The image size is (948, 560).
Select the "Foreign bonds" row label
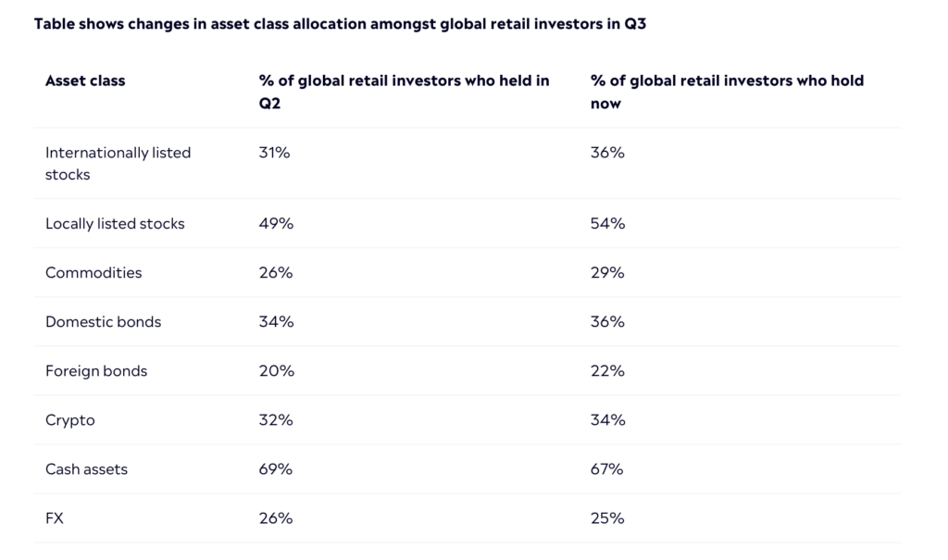pos(96,370)
